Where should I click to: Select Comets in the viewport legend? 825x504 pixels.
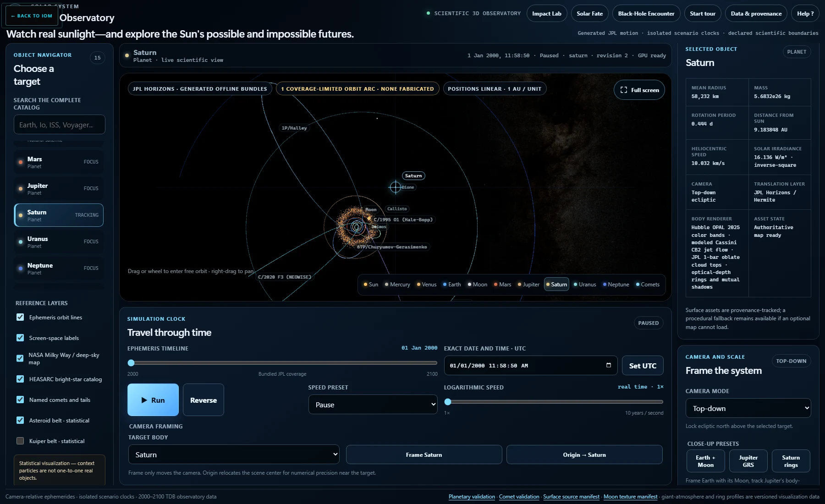pyautogui.click(x=648, y=285)
